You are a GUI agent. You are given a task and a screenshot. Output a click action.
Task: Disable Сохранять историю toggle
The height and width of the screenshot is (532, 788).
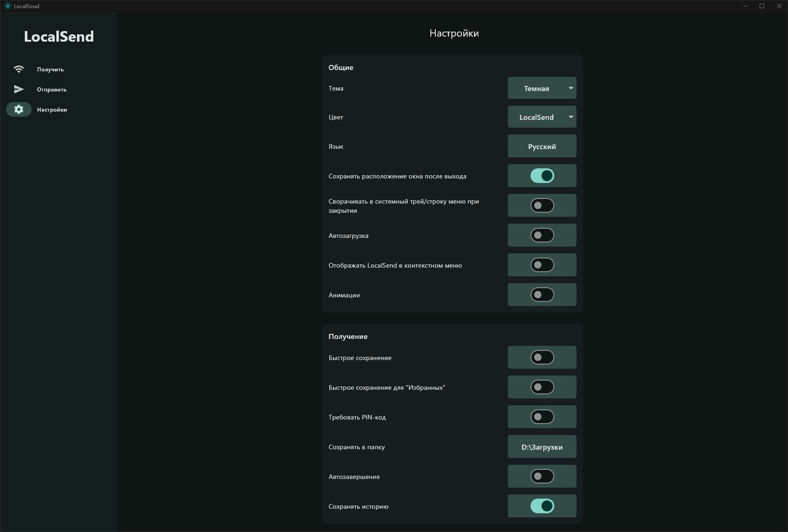tap(542, 506)
